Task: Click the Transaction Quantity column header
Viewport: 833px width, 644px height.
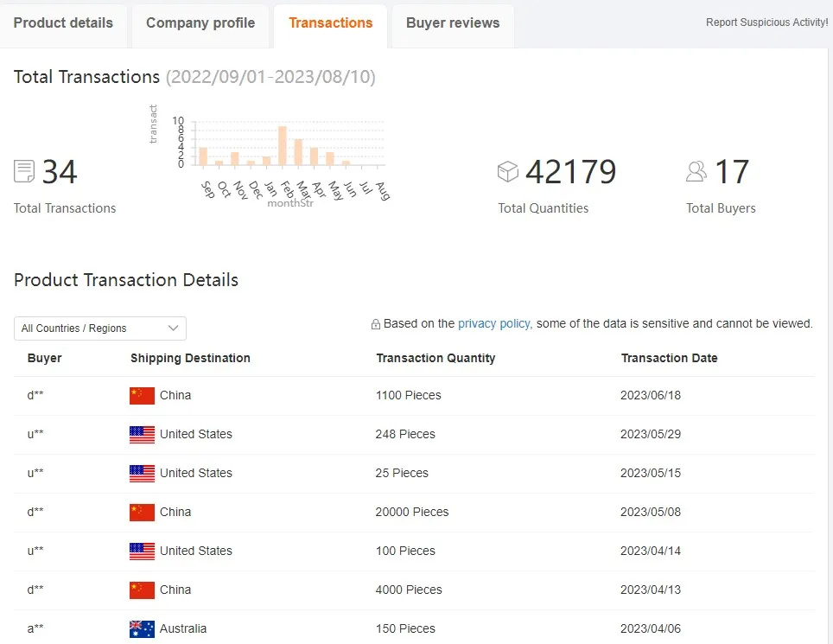Action: [x=436, y=358]
